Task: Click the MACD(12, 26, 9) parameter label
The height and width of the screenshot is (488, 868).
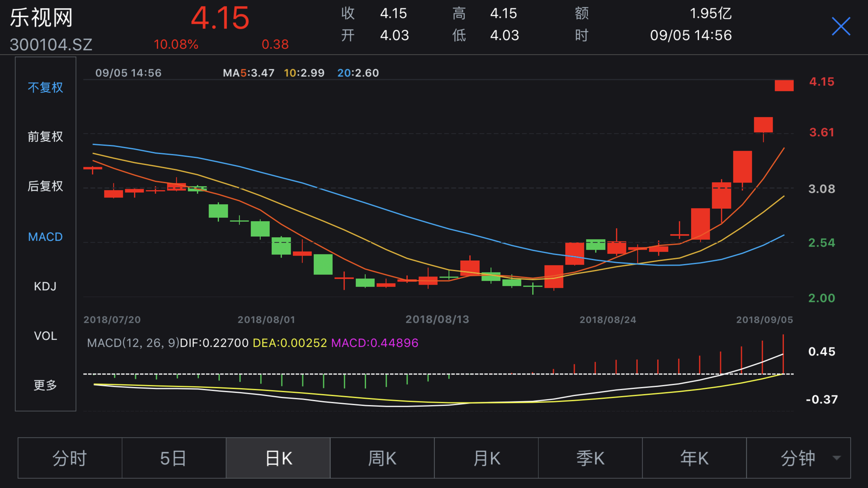Action: pos(133,343)
